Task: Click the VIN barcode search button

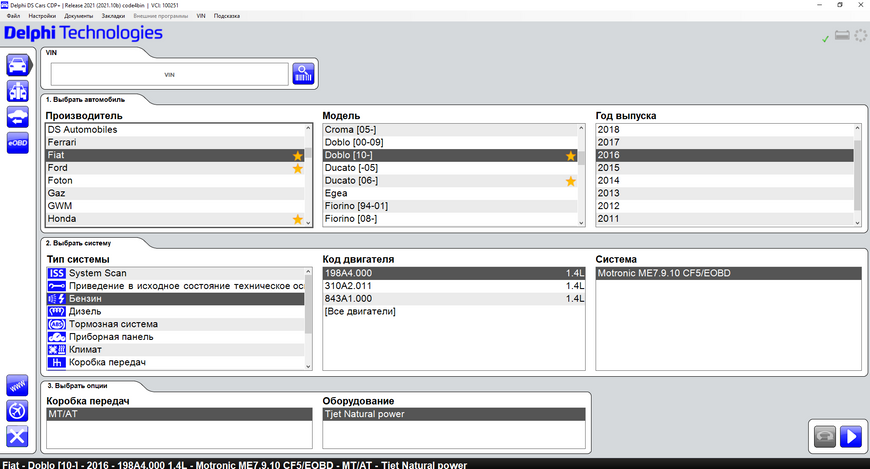Action: point(304,74)
